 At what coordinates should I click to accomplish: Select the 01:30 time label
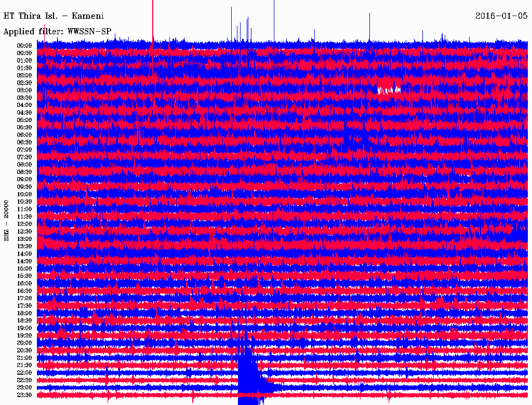[x=24, y=68]
